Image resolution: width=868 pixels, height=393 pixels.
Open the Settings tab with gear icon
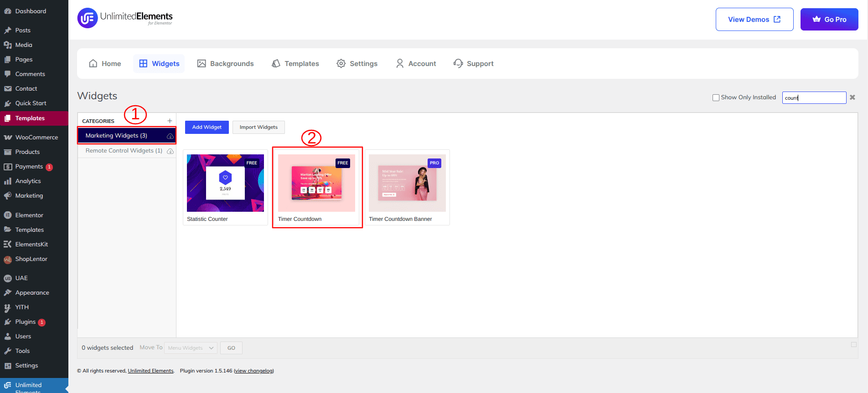pyautogui.click(x=357, y=64)
